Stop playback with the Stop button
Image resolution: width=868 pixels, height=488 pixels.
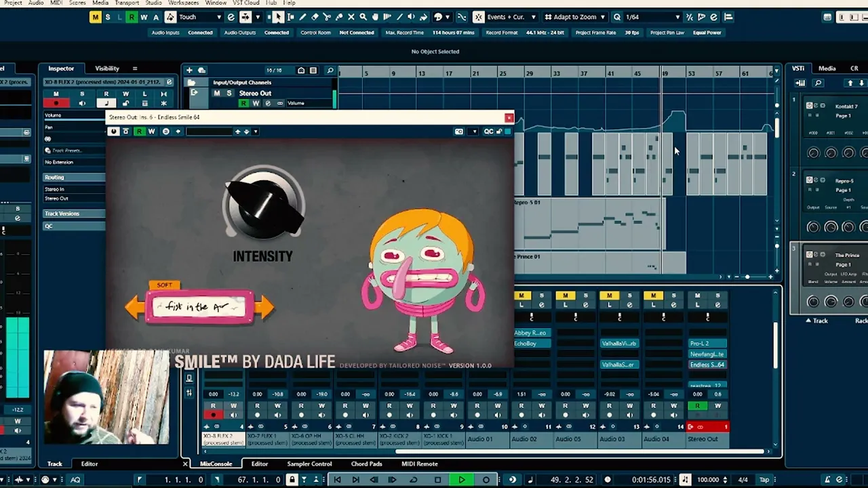[438, 480]
